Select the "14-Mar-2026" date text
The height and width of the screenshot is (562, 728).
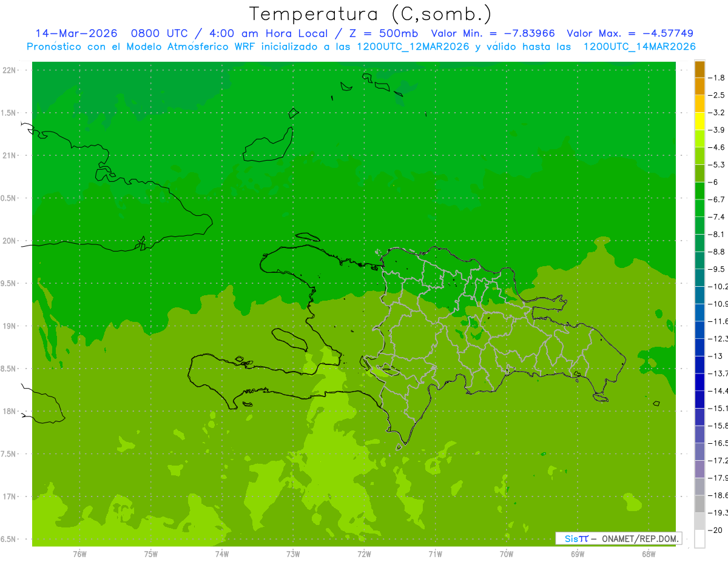76,33
